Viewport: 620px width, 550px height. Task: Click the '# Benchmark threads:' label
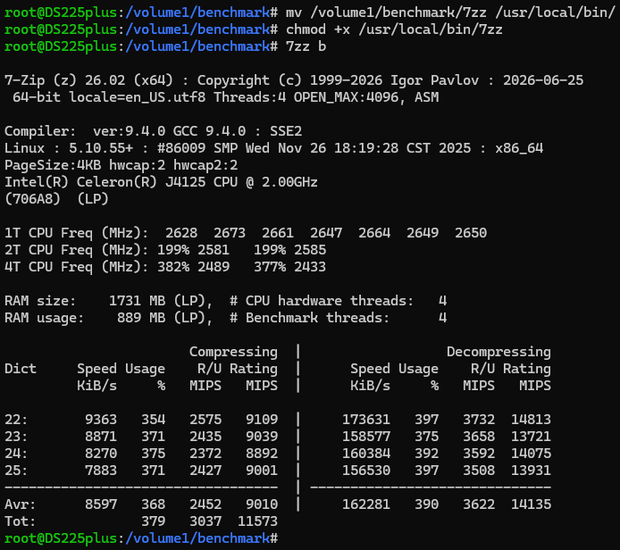(310, 318)
